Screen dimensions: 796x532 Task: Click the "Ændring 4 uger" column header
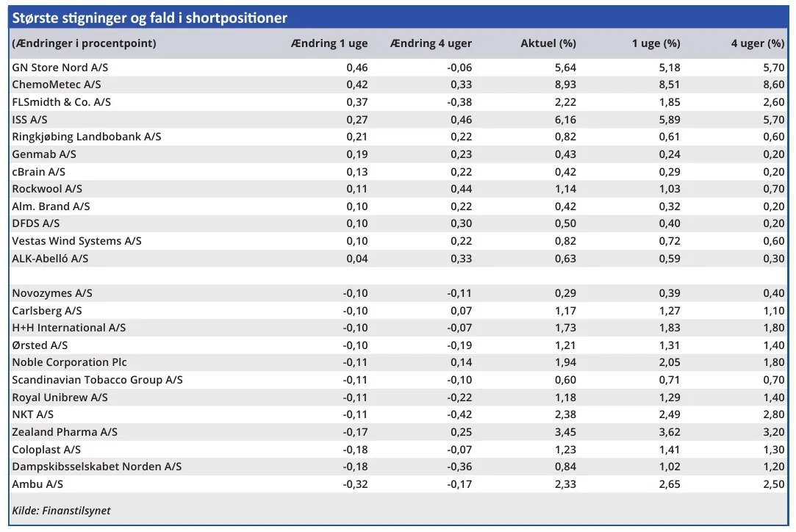tap(431, 43)
